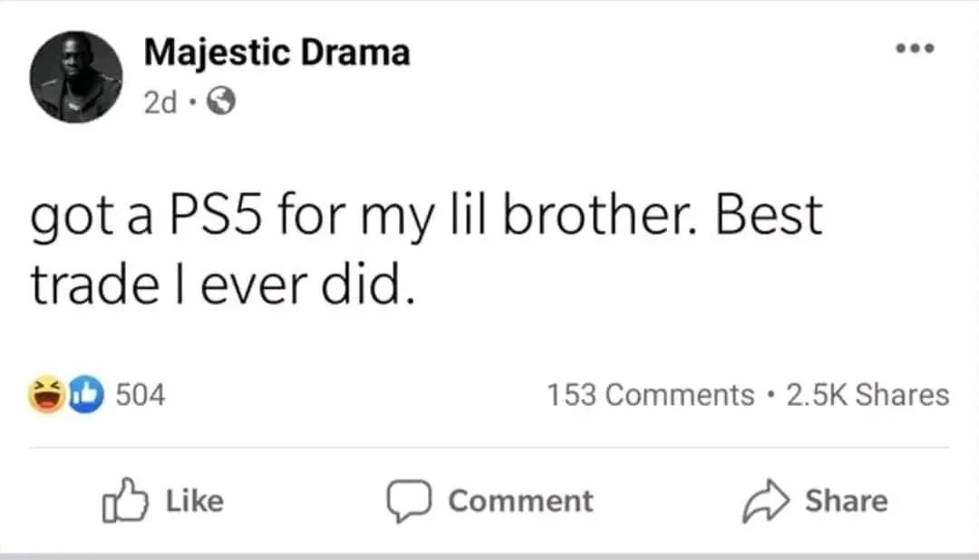Click the curved arrow share icon
Screen dimensions: 979x560
[763, 501]
